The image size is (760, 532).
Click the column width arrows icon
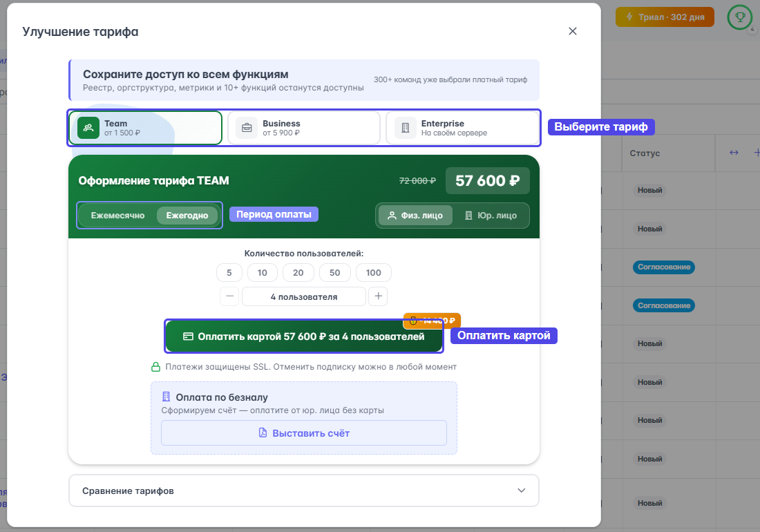coord(734,153)
